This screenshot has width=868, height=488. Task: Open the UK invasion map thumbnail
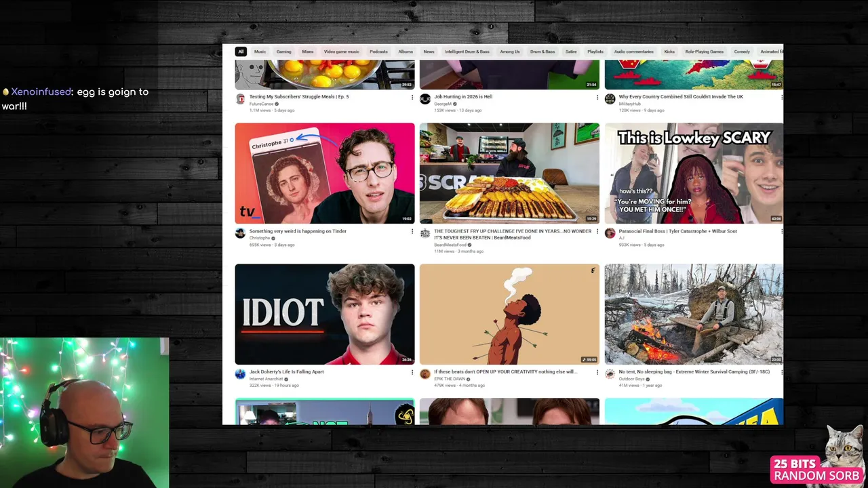[694, 75]
